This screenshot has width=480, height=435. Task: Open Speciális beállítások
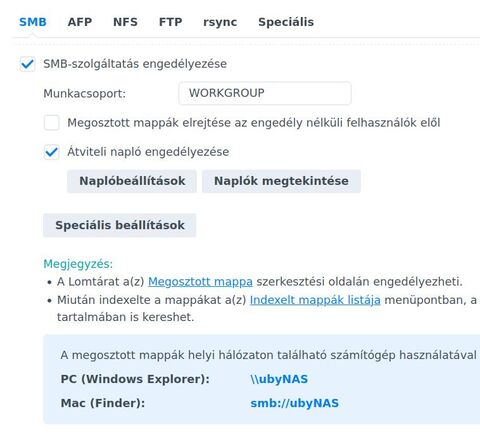click(x=120, y=225)
